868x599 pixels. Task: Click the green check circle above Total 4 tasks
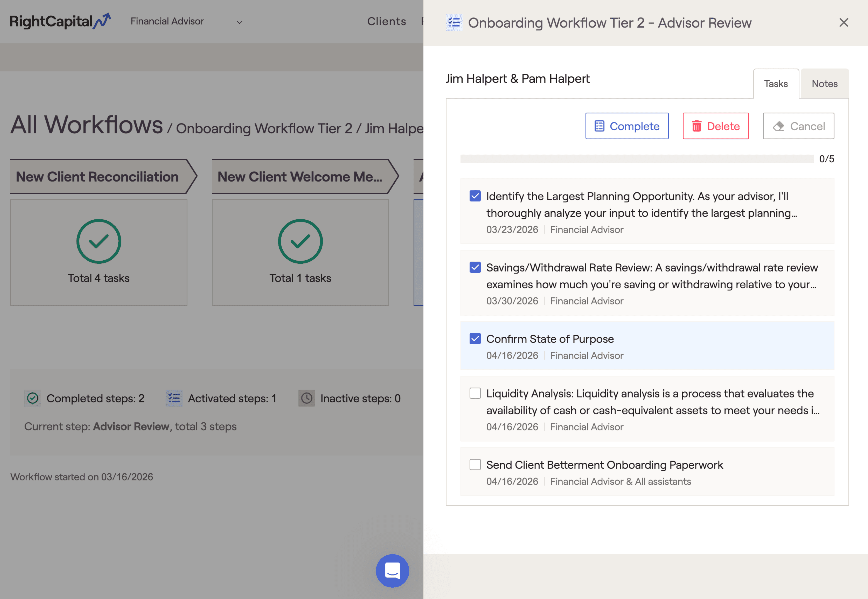pos(98,241)
